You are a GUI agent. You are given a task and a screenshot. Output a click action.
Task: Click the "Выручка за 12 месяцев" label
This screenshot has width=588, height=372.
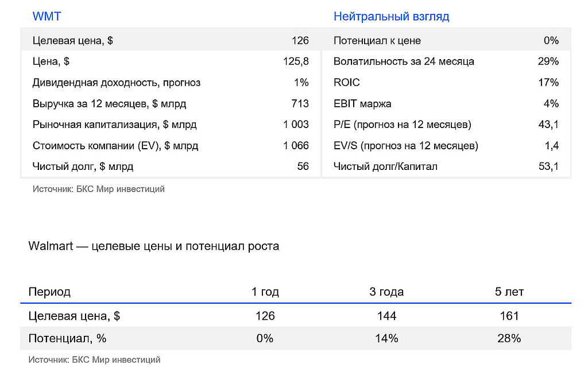coord(109,104)
